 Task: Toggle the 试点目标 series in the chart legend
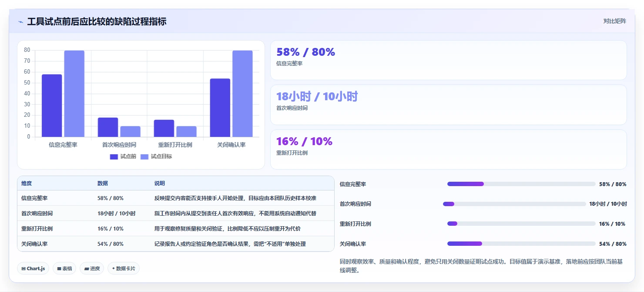point(156,156)
